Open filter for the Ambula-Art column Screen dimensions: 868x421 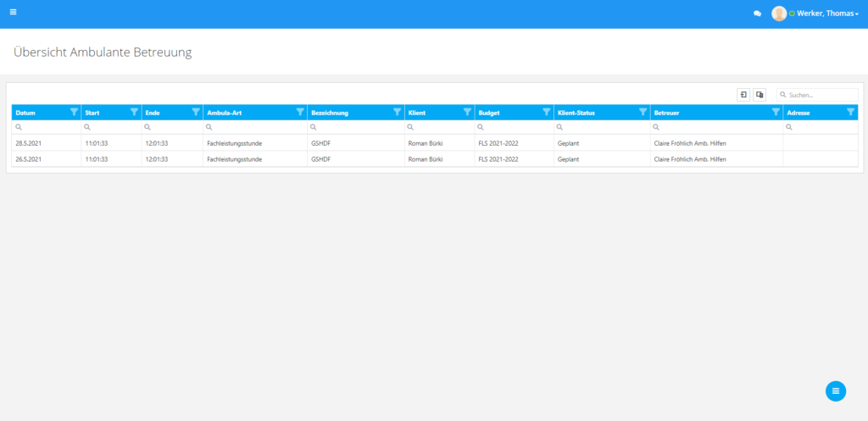(x=300, y=112)
